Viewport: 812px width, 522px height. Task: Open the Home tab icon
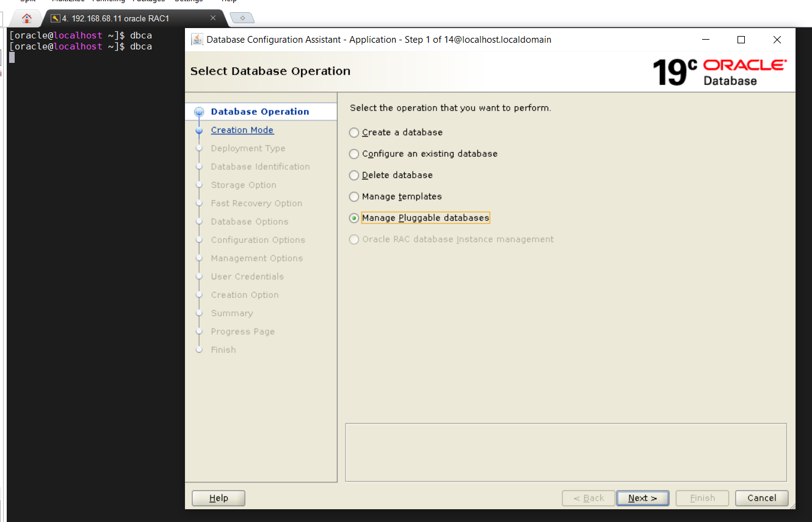27,18
